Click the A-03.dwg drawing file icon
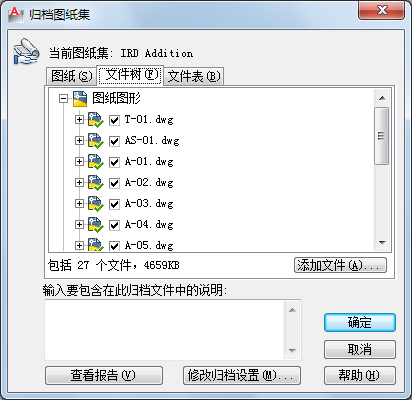 pos(96,204)
